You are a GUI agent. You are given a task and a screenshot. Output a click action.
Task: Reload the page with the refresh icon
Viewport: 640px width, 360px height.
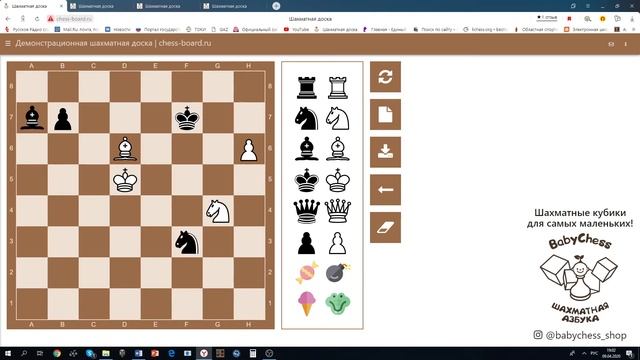37,19
